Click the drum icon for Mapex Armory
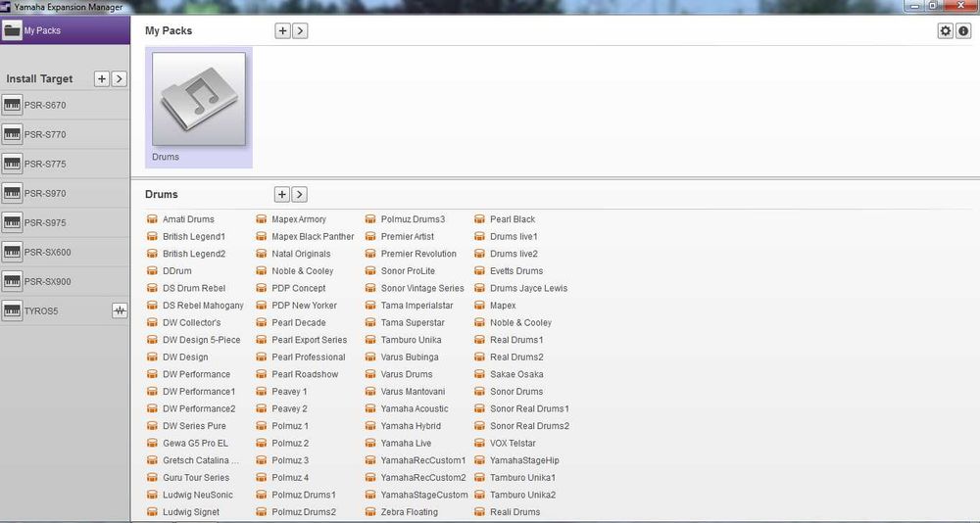The height and width of the screenshot is (523, 980). coord(262,219)
